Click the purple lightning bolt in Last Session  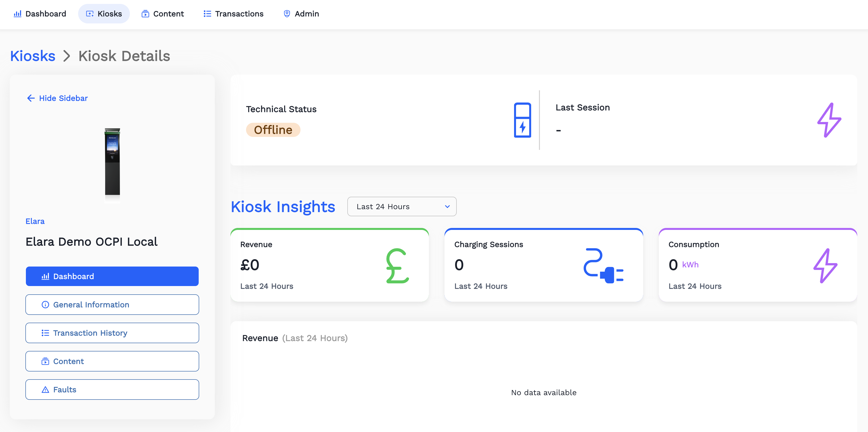pyautogui.click(x=829, y=120)
